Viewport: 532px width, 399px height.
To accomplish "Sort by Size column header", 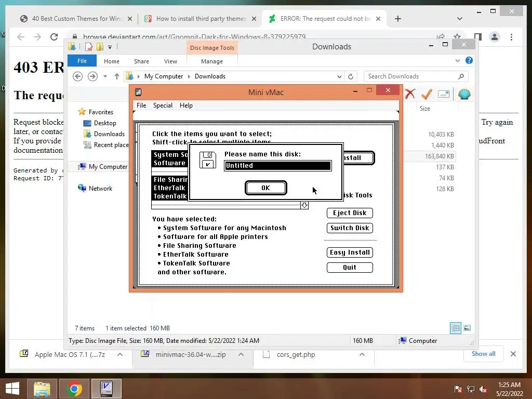I will click(425, 109).
